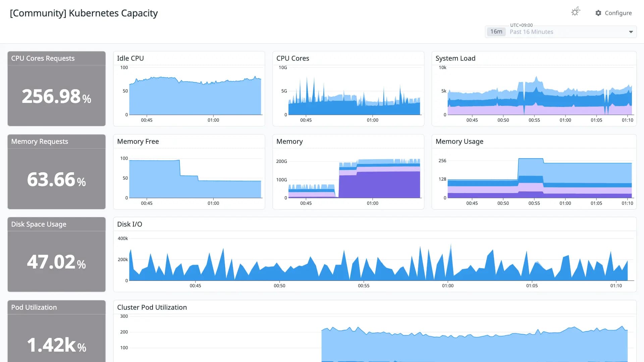Click the 63.66% memory requests value
The width and height of the screenshot is (644, 362).
pyautogui.click(x=56, y=179)
